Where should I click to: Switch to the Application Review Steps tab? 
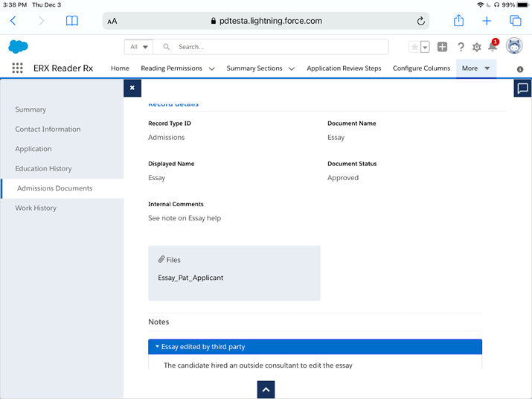(344, 68)
